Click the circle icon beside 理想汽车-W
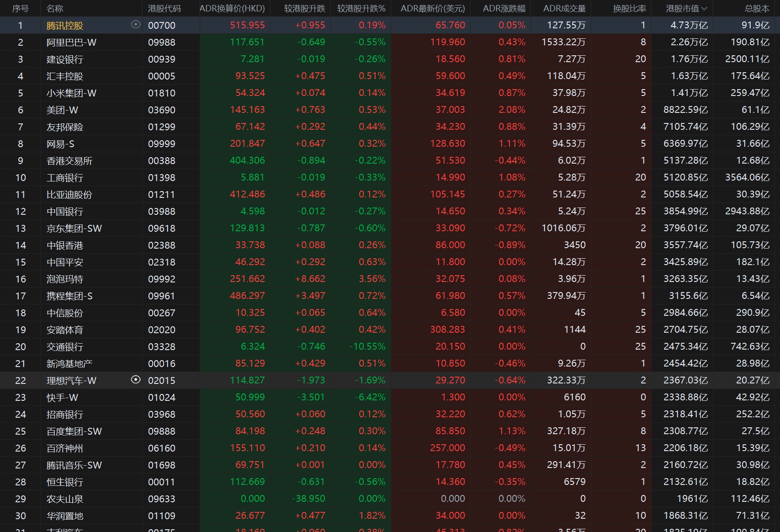This screenshot has width=780, height=532. 136,380
